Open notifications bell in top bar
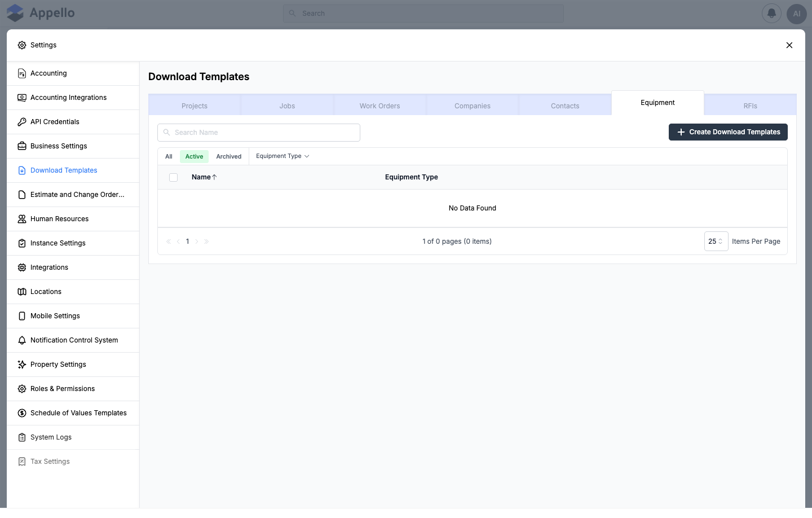812x518 pixels. [771, 14]
